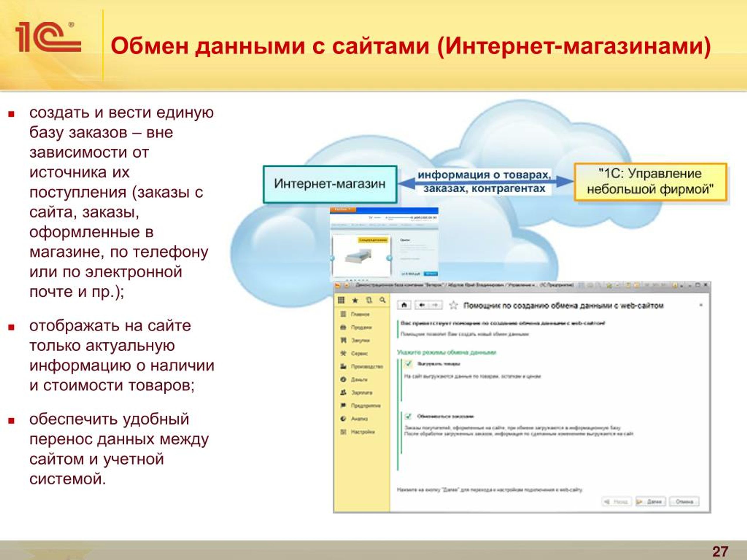Open the favorites star in sidebar header
Image resolution: width=747 pixels, height=560 pixels.
click(355, 300)
